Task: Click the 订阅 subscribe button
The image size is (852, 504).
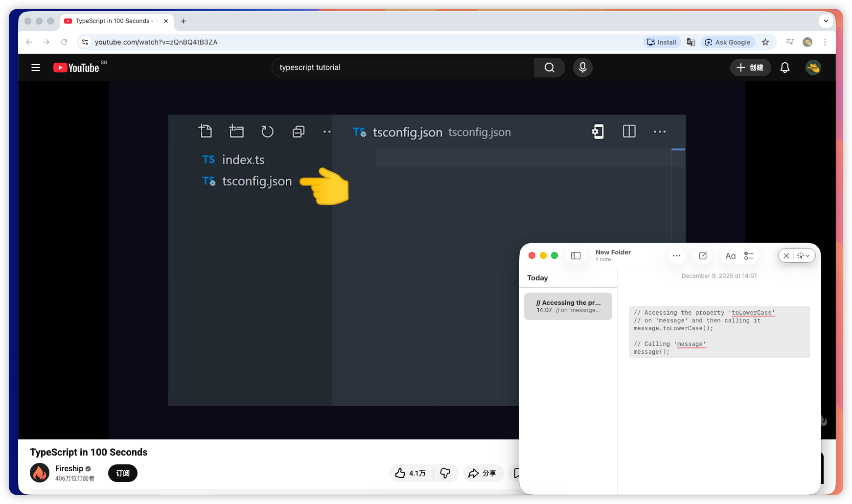Action: 122,473
